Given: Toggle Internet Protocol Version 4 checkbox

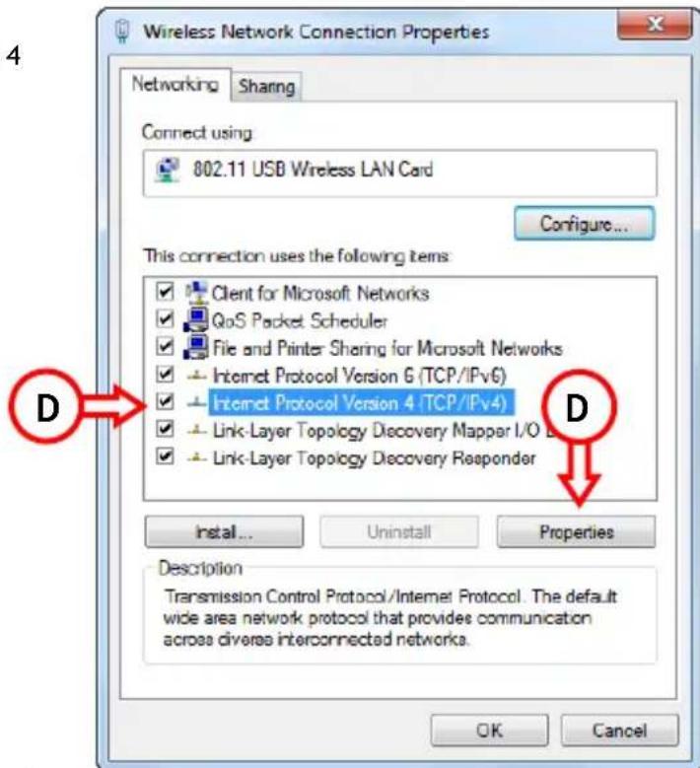Looking at the screenshot, I should click(165, 402).
